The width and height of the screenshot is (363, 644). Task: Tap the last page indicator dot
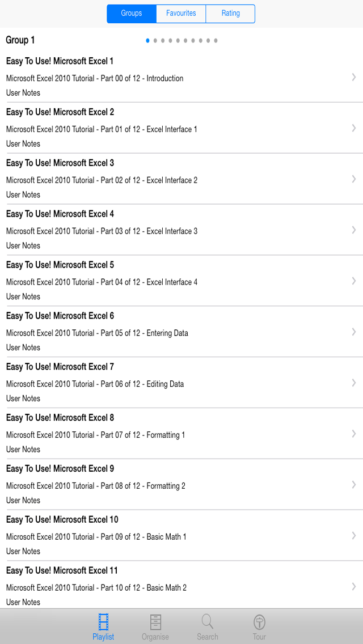(216, 40)
